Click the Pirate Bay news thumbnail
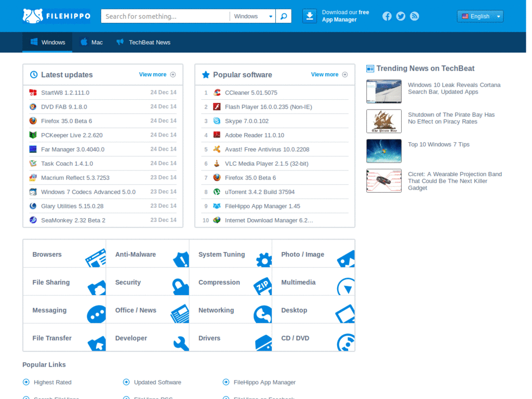Screen dimensions: 532x399 [384, 121]
